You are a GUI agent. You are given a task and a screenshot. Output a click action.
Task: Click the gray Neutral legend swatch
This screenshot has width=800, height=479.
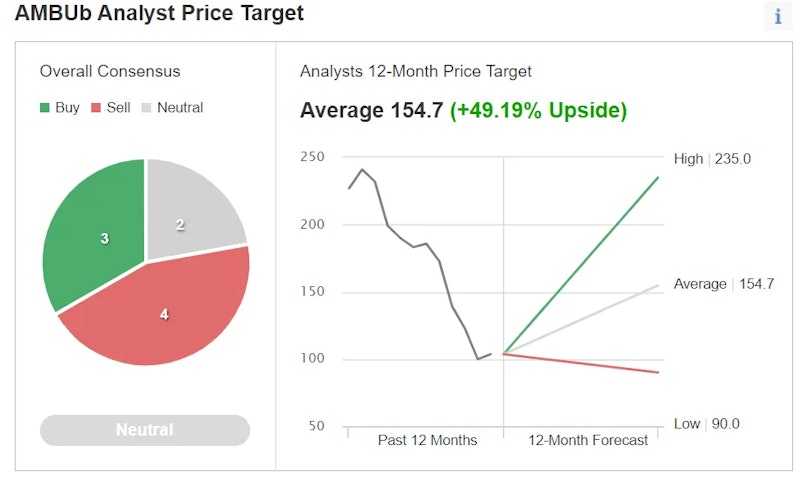click(x=148, y=108)
